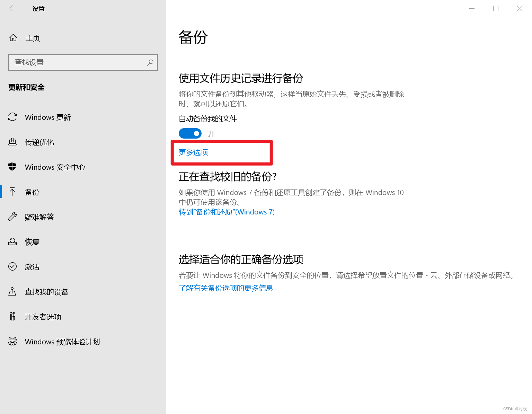Focus the 查找设置 search field
Screen dimensions: 532x414
(83, 62)
